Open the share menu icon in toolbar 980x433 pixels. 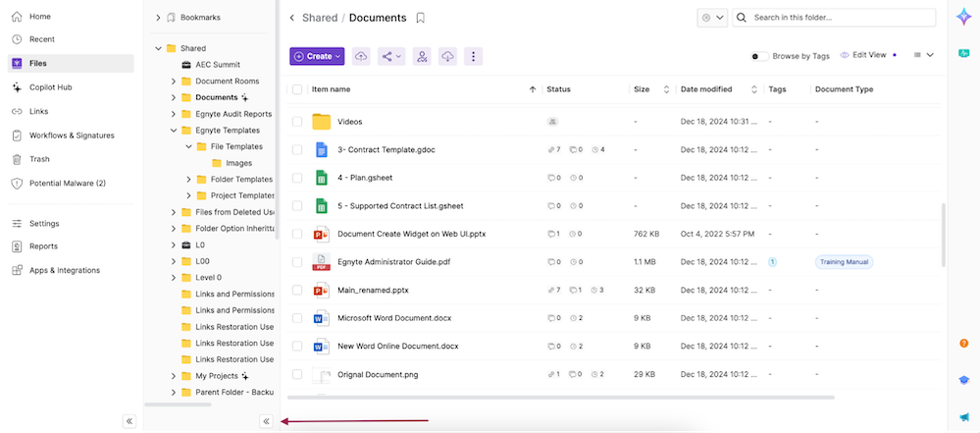point(391,56)
